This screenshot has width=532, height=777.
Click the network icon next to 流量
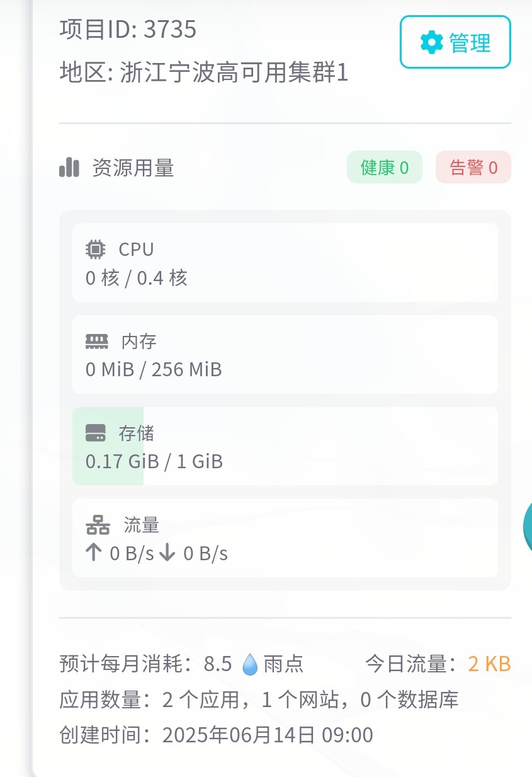[x=98, y=526]
